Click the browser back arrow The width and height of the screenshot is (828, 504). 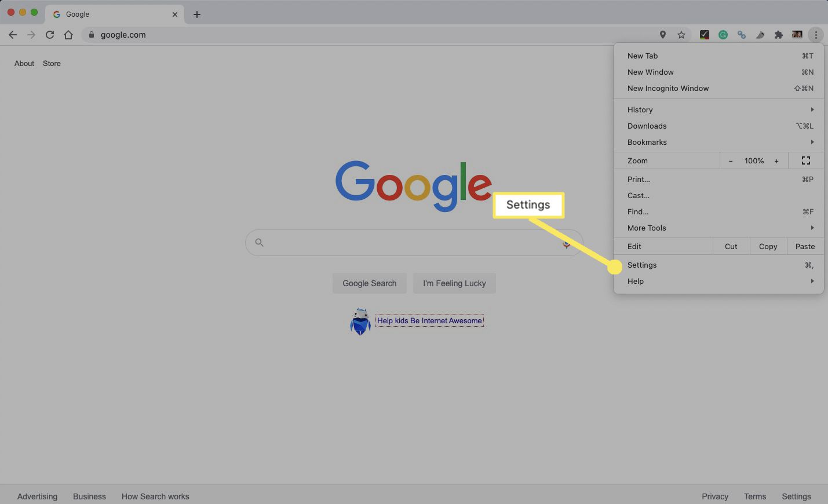pyautogui.click(x=13, y=35)
